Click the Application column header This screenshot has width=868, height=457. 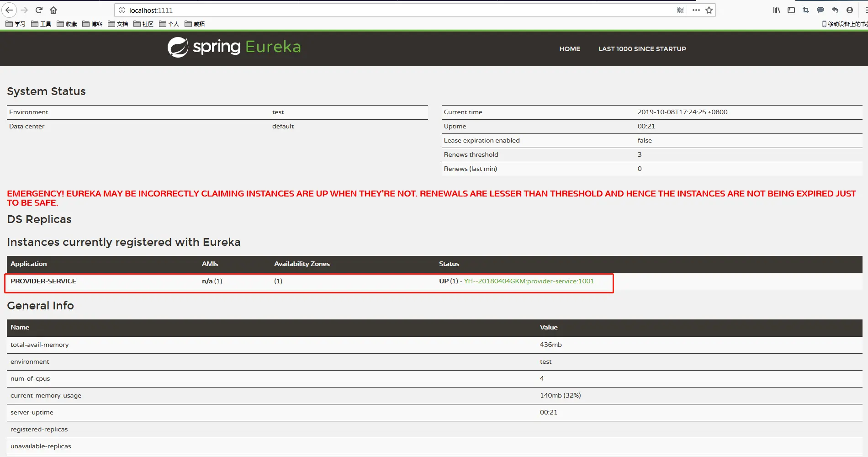point(29,264)
